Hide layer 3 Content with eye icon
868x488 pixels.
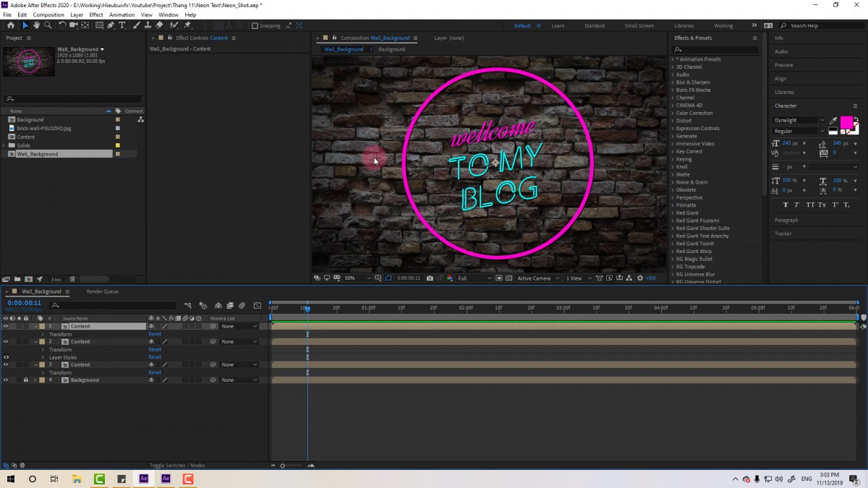click(x=6, y=364)
